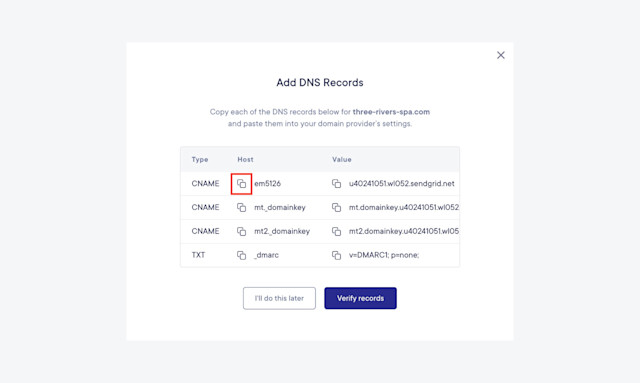The width and height of the screenshot is (640, 383).
Task: Click the v=DMARC1; p=none; value text
Action: coord(384,255)
